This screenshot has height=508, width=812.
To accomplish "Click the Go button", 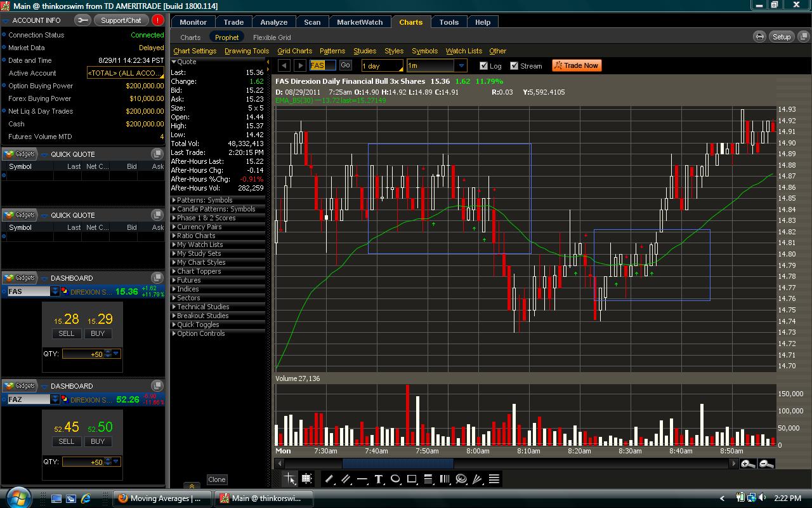I will (x=345, y=65).
